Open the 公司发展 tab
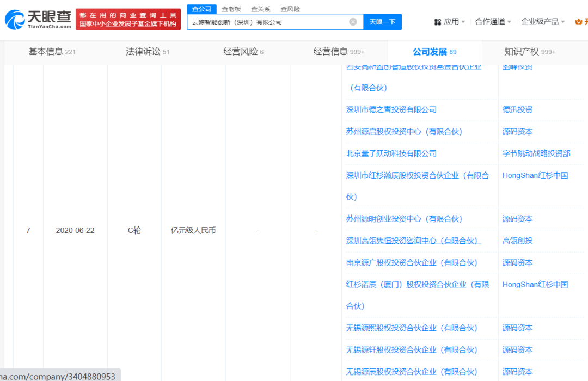The width and height of the screenshot is (588, 381). (434, 52)
